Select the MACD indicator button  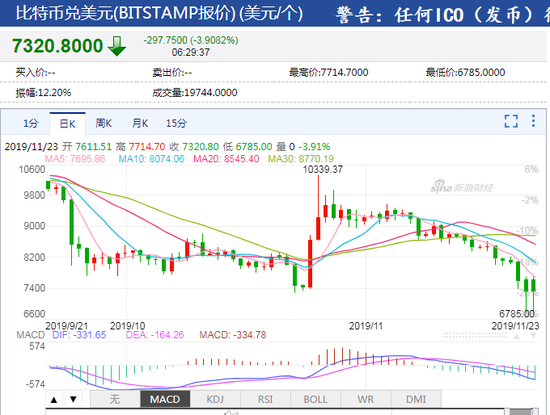click(x=165, y=399)
